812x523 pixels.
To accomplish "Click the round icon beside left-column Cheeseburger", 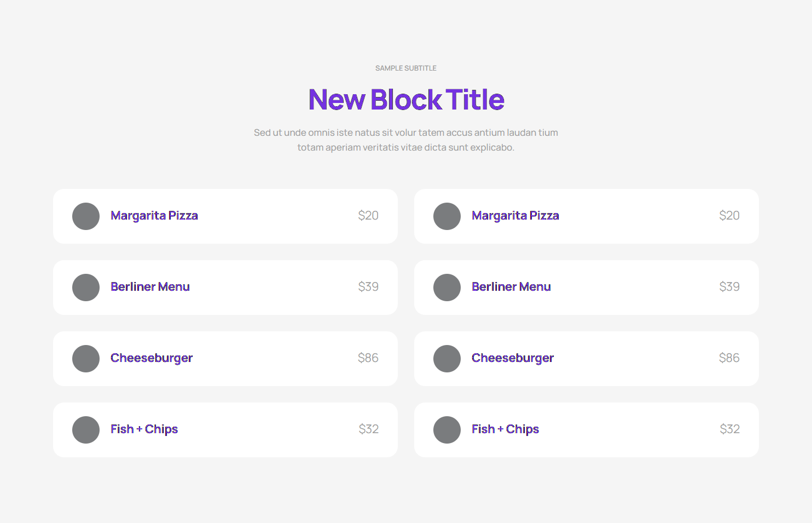I will pyautogui.click(x=86, y=359).
